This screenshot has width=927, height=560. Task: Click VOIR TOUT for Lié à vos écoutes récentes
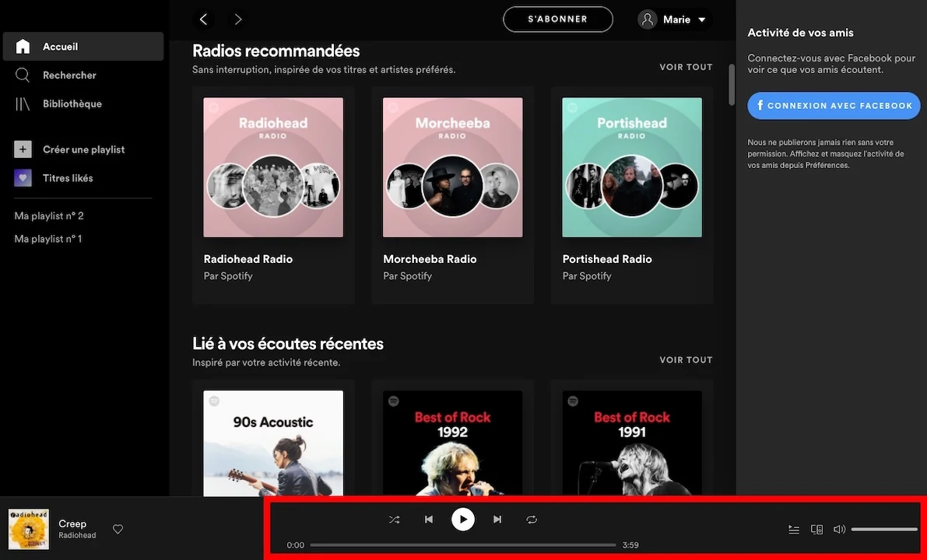pos(686,360)
